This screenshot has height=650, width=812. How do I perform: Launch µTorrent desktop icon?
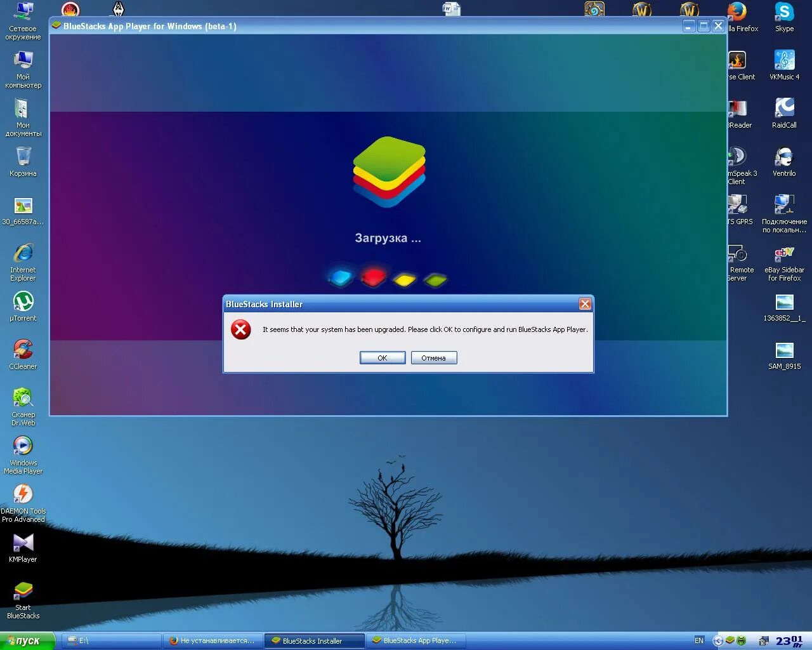click(x=23, y=307)
